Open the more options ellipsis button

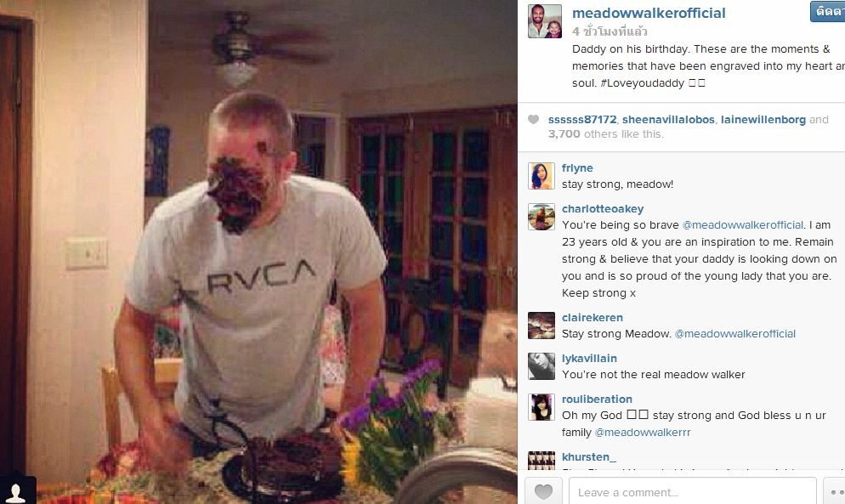click(835, 491)
